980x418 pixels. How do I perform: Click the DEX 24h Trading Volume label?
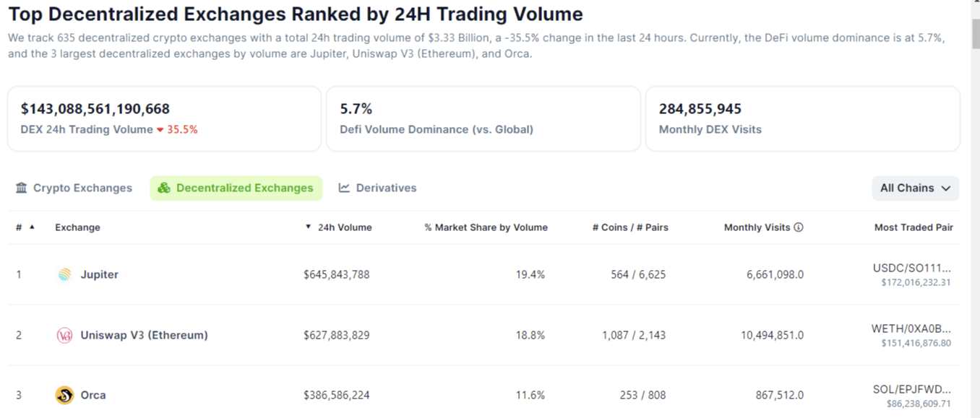tap(87, 130)
